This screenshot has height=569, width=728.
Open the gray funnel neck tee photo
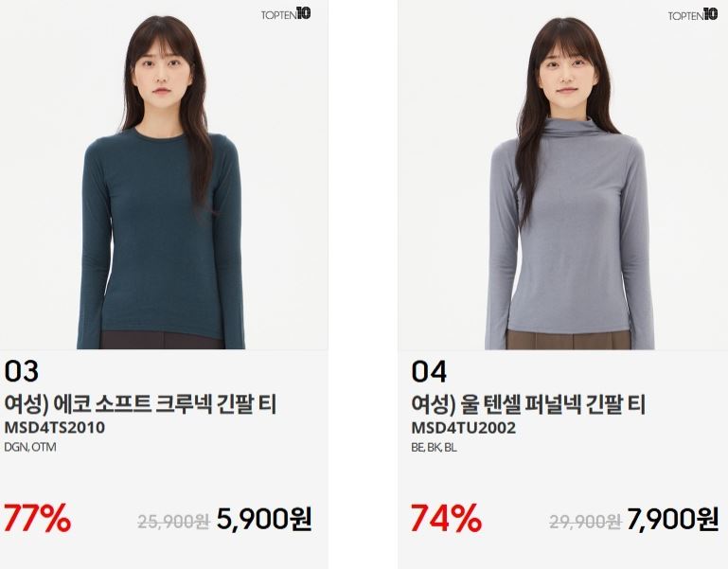(x=562, y=174)
